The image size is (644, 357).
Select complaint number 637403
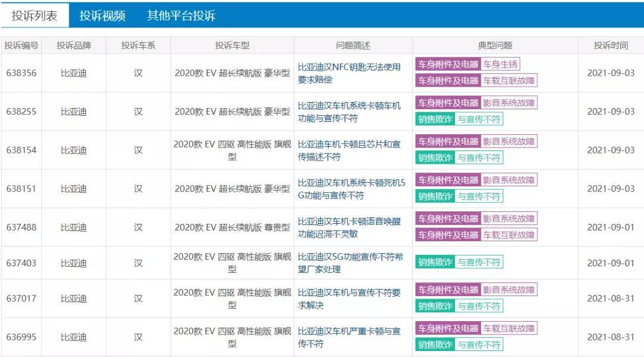tap(21, 263)
